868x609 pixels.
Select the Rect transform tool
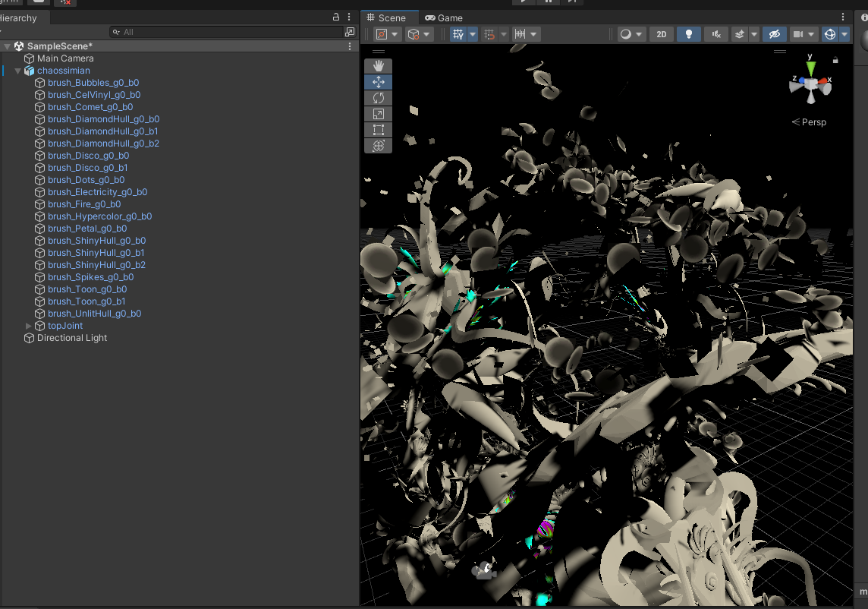[x=379, y=130]
